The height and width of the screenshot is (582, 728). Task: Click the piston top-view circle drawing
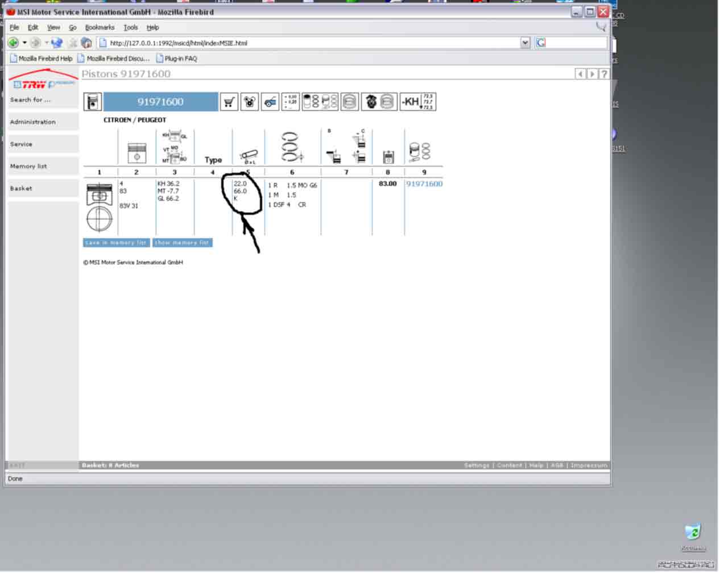pyautogui.click(x=100, y=219)
